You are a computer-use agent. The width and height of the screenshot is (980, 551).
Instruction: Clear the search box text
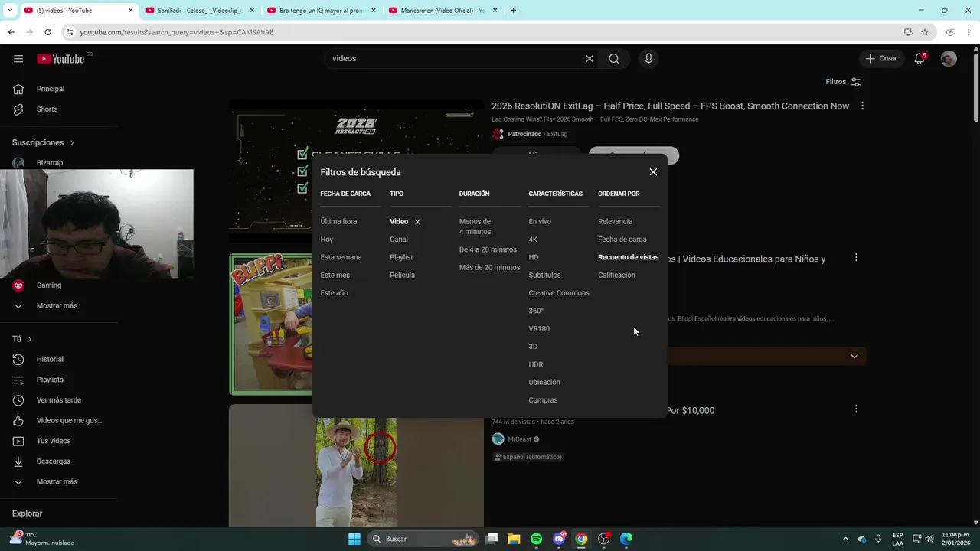pyautogui.click(x=590, y=59)
